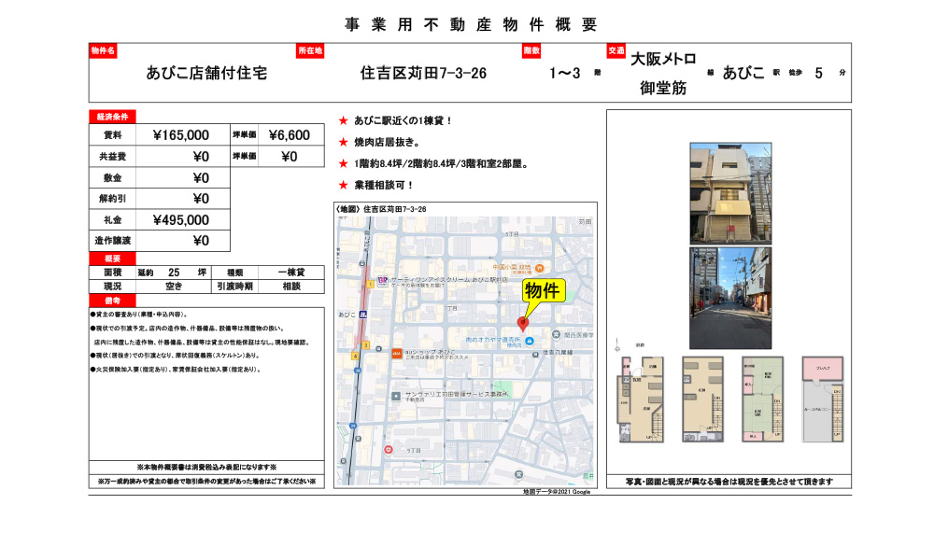Click the shopping icon at 肉のオカヤマ直売所
Viewport: 934px width, 560px height.
coord(530,340)
